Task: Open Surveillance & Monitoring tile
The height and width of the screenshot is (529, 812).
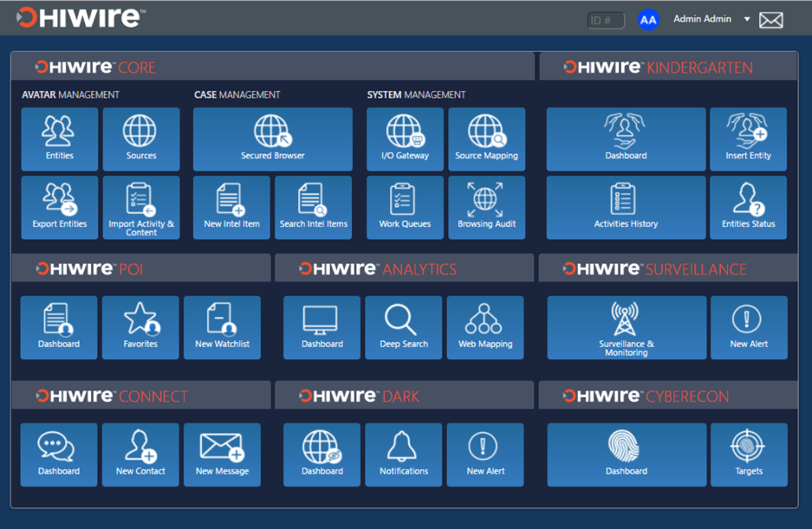Action: [x=626, y=327]
